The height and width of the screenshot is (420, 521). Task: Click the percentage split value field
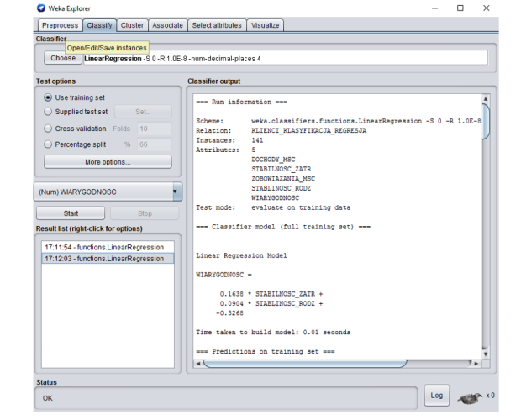[x=155, y=144]
